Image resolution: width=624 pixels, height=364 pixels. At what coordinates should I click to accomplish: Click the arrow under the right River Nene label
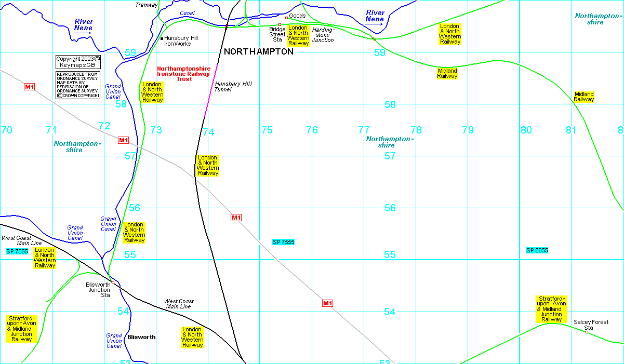374,23
